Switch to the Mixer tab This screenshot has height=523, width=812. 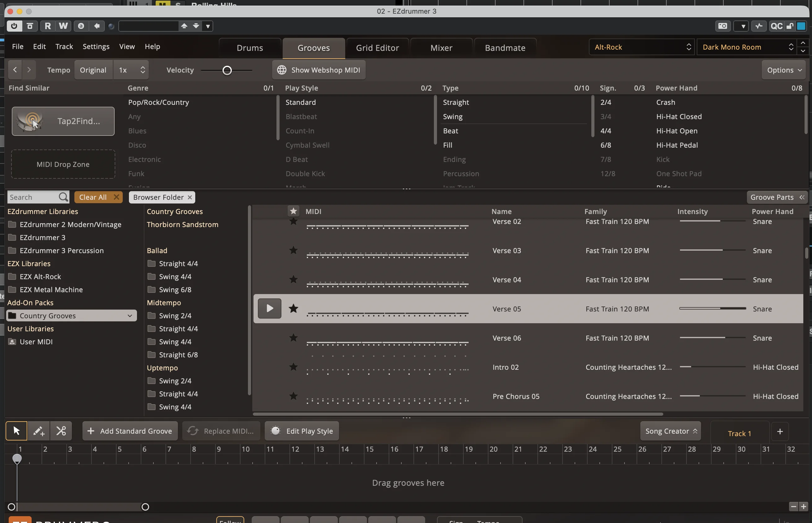click(x=441, y=48)
